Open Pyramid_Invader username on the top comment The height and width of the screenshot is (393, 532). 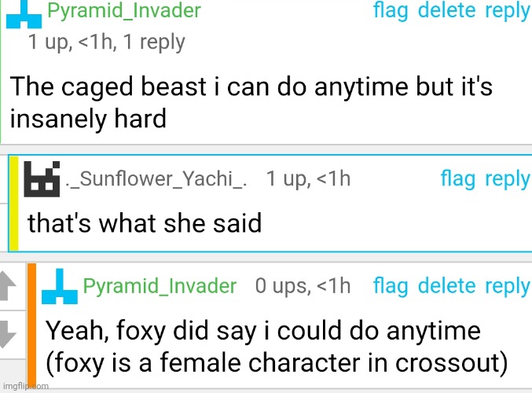coord(124,11)
